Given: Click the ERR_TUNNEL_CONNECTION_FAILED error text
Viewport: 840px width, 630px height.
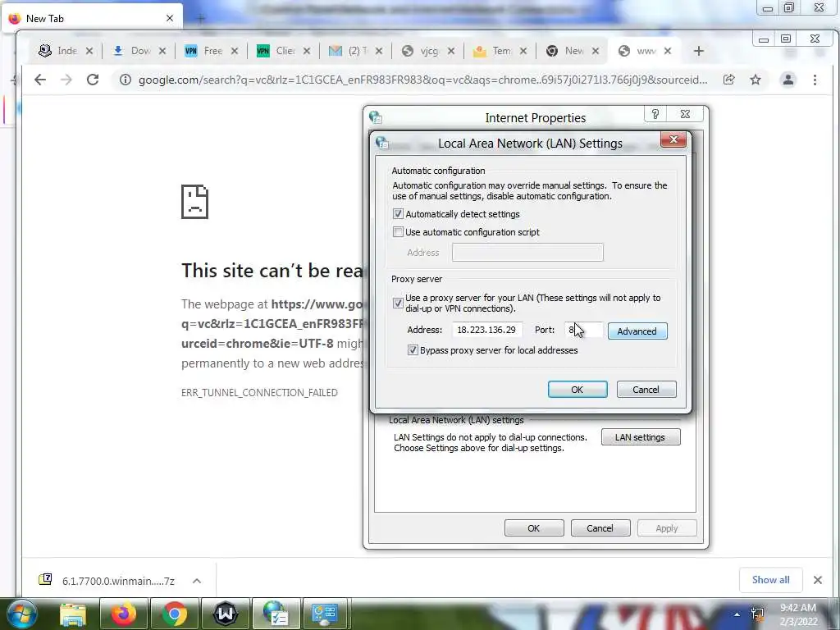Looking at the screenshot, I should (259, 393).
